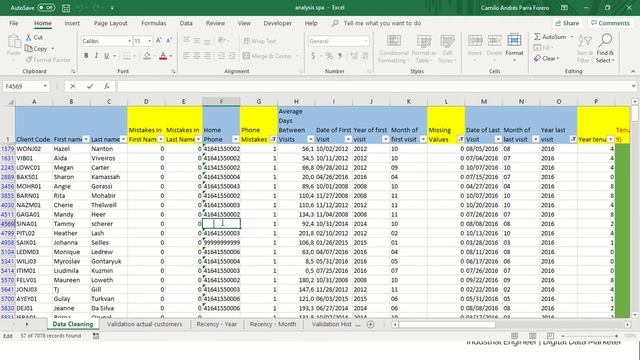Click the Save icon in title bar

(x=66, y=8)
